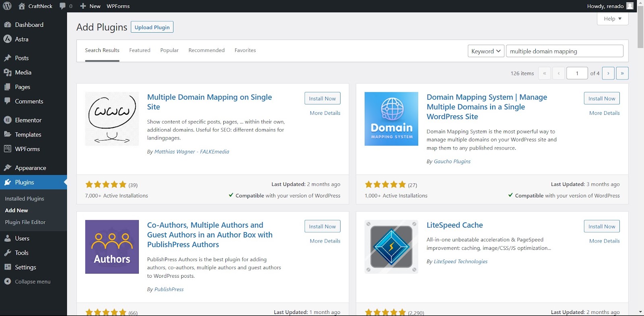
Task: Click the Howdy, renado account menu
Action: pos(610,6)
